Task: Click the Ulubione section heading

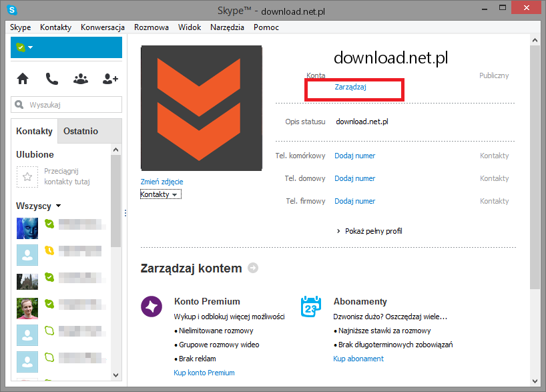Action: tap(35, 154)
